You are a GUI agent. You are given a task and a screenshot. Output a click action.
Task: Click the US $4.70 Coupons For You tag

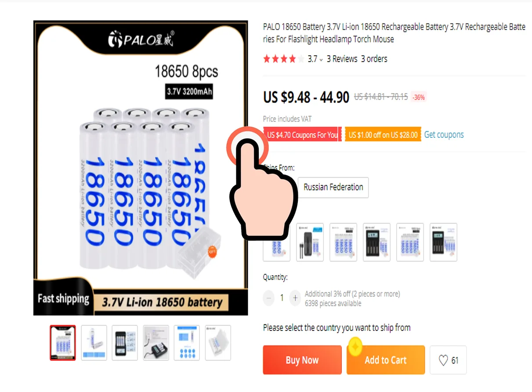[302, 135]
